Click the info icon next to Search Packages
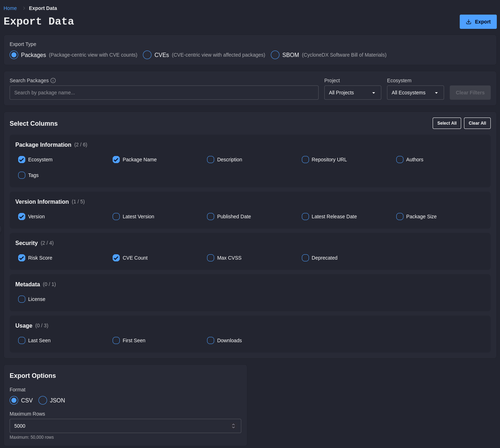Image resolution: width=500 pixels, height=448 pixels. (53, 80)
